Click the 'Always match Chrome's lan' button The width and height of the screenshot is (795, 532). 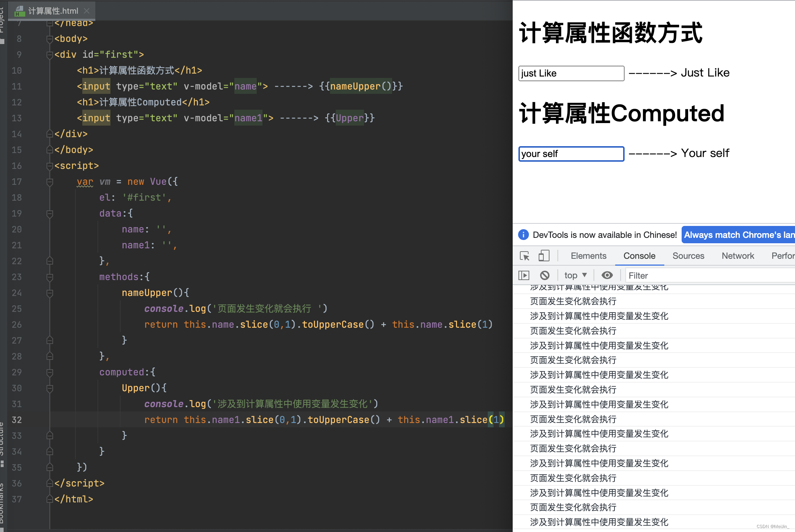(x=739, y=235)
